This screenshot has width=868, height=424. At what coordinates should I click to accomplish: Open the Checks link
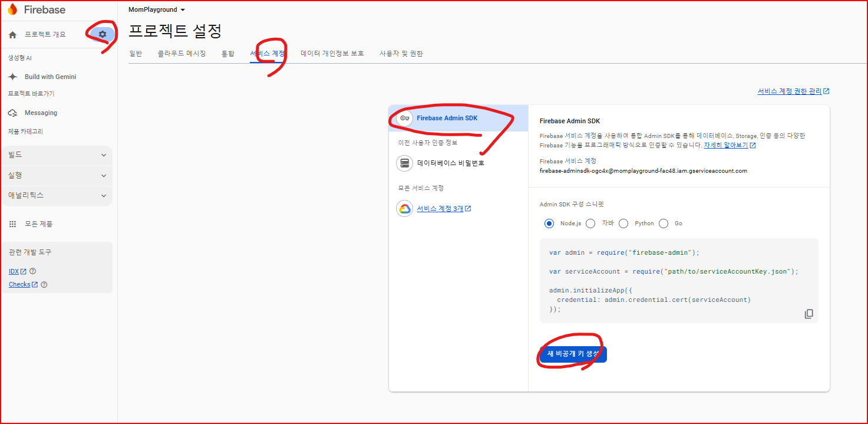[x=19, y=284]
